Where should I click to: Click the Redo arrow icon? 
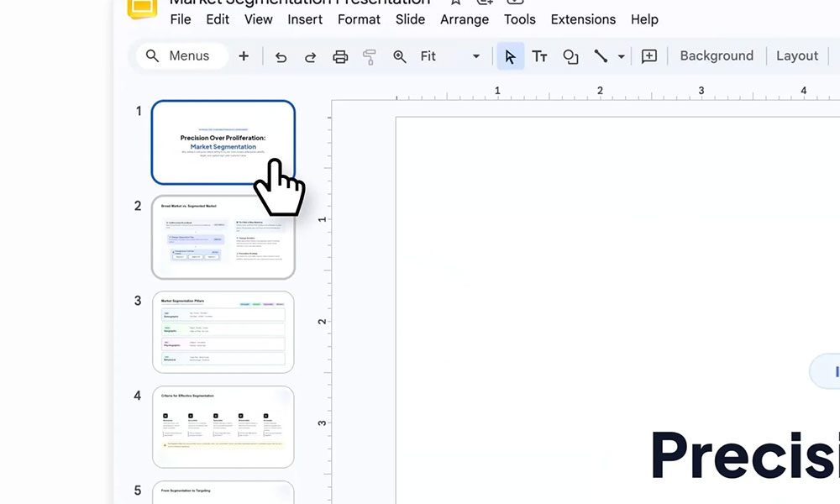pos(310,56)
